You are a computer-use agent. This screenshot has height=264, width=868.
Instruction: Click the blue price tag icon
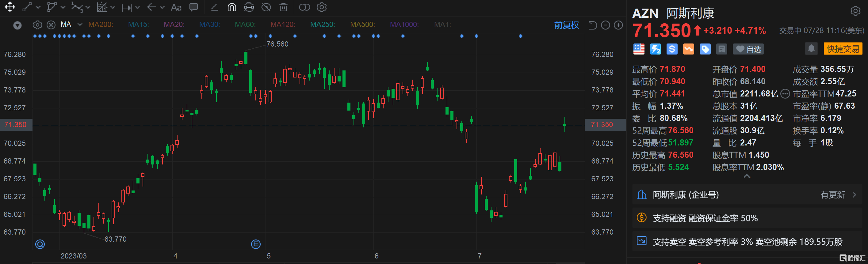(x=705, y=49)
